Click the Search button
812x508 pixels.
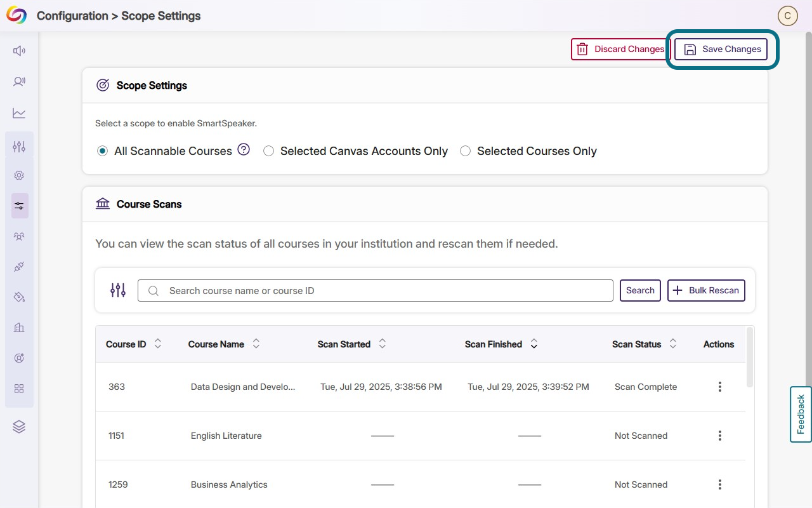pyautogui.click(x=640, y=290)
